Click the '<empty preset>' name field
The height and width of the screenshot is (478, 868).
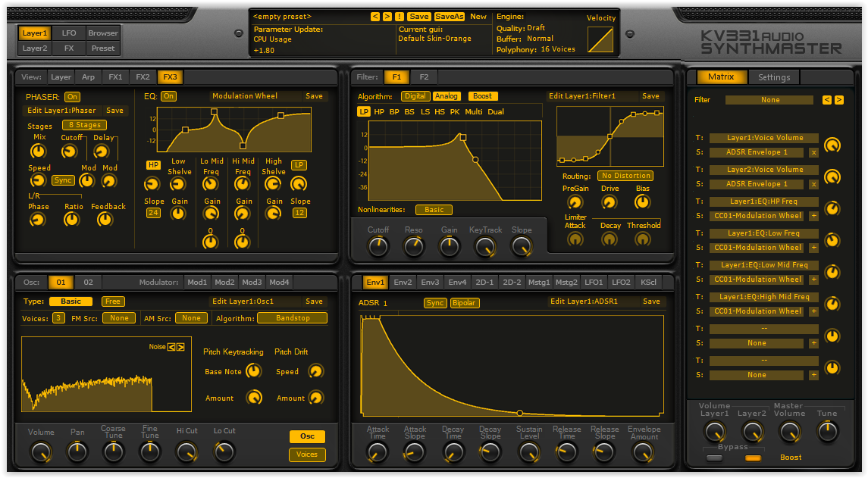coord(282,16)
